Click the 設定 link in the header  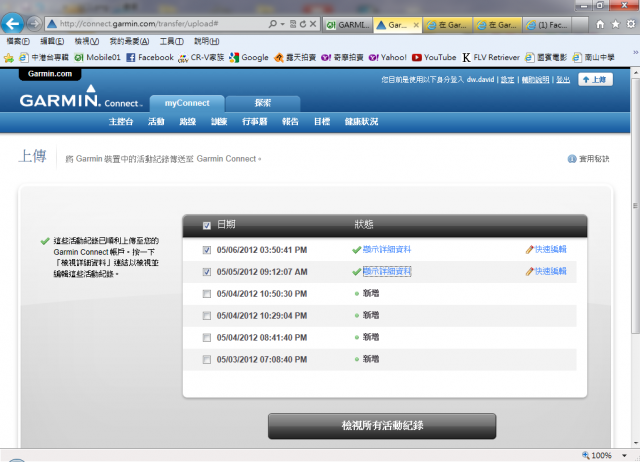507,80
